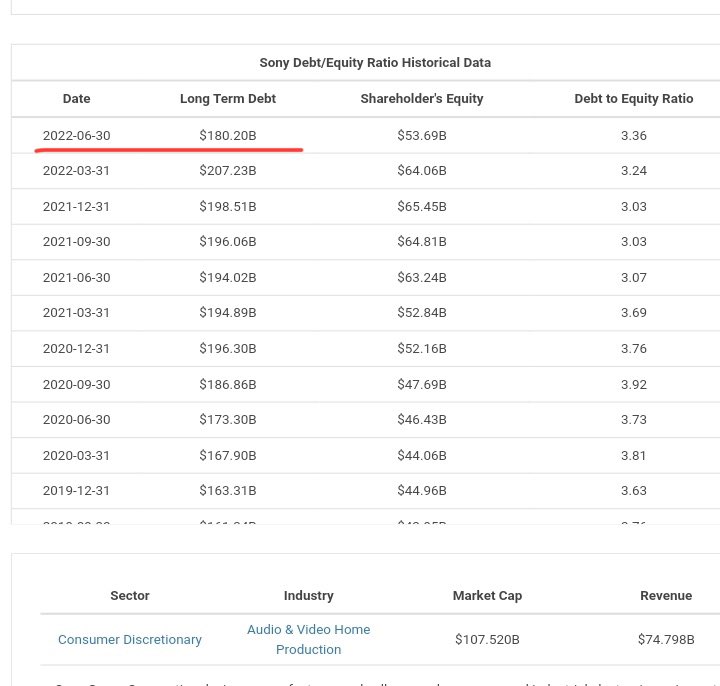The image size is (720, 686).
Task: Click the ratio value 3.73
Action: click(634, 420)
